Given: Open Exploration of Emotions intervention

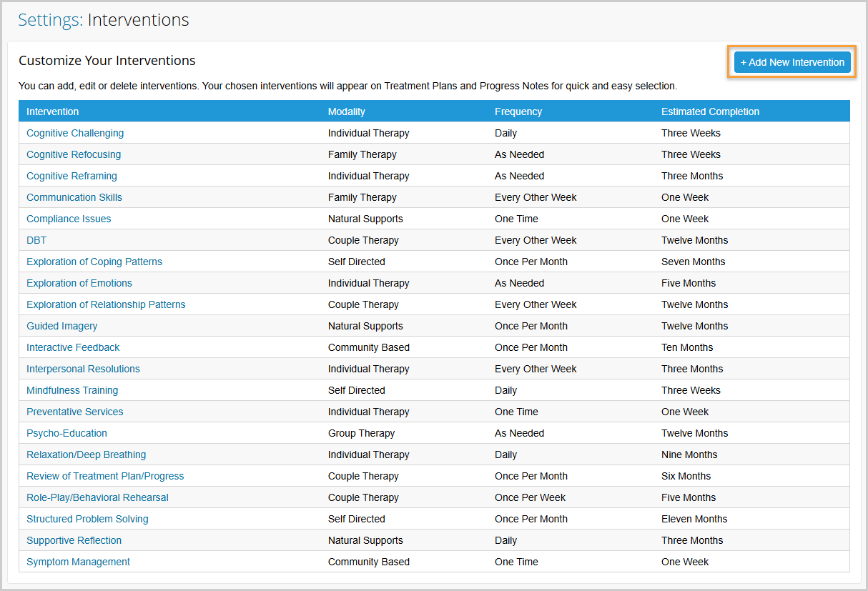Looking at the screenshot, I should pyautogui.click(x=79, y=283).
